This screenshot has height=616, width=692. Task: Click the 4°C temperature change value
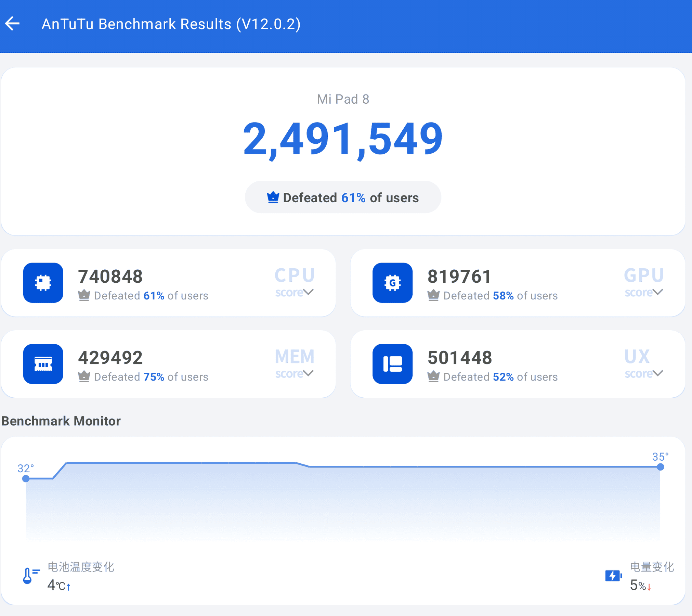point(59,585)
